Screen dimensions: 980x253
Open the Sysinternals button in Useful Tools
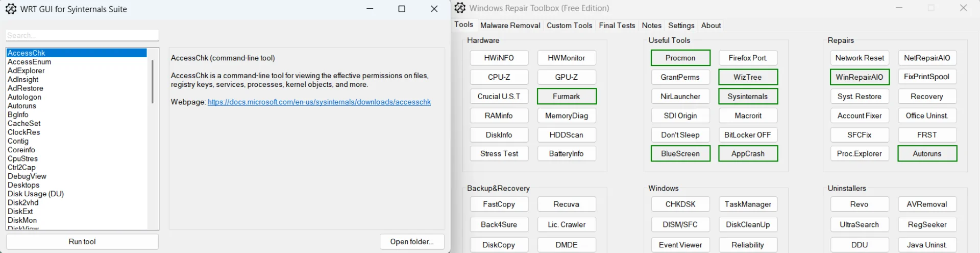click(748, 96)
